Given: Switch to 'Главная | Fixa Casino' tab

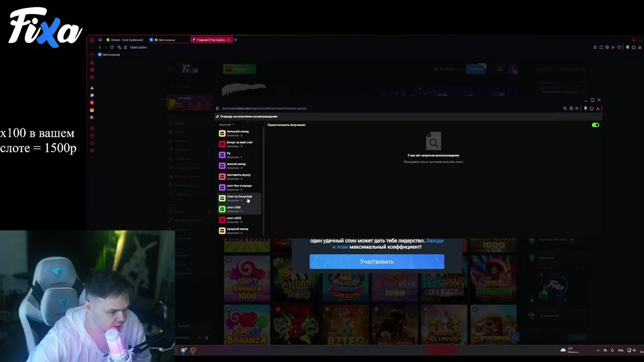Looking at the screenshot, I should [x=211, y=40].
